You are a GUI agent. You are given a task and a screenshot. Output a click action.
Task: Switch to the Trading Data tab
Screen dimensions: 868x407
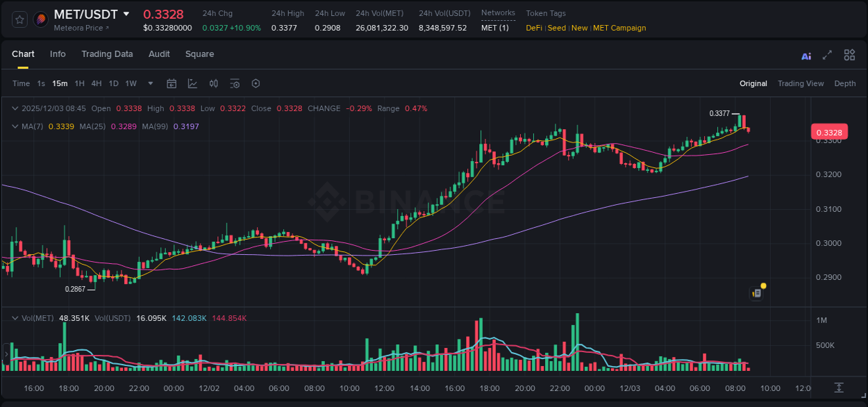tap(107, 54)
